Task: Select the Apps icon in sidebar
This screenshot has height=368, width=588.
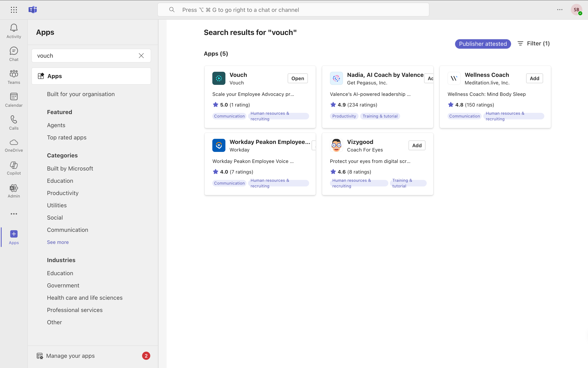Action: 14,234
